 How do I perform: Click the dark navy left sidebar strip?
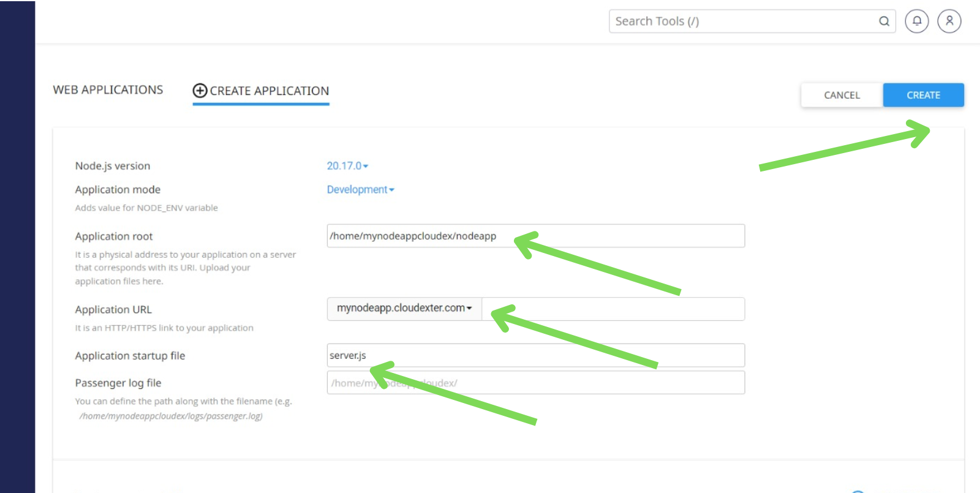17,245
